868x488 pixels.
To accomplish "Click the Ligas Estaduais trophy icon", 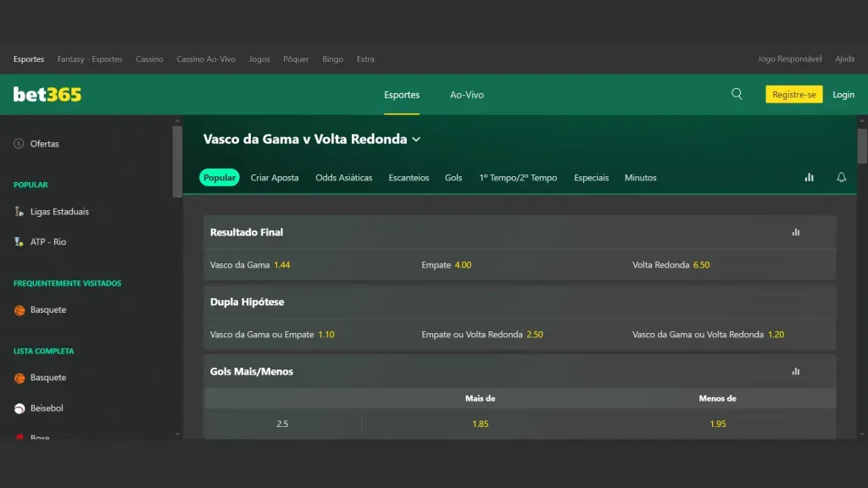I will click(18, 211).
